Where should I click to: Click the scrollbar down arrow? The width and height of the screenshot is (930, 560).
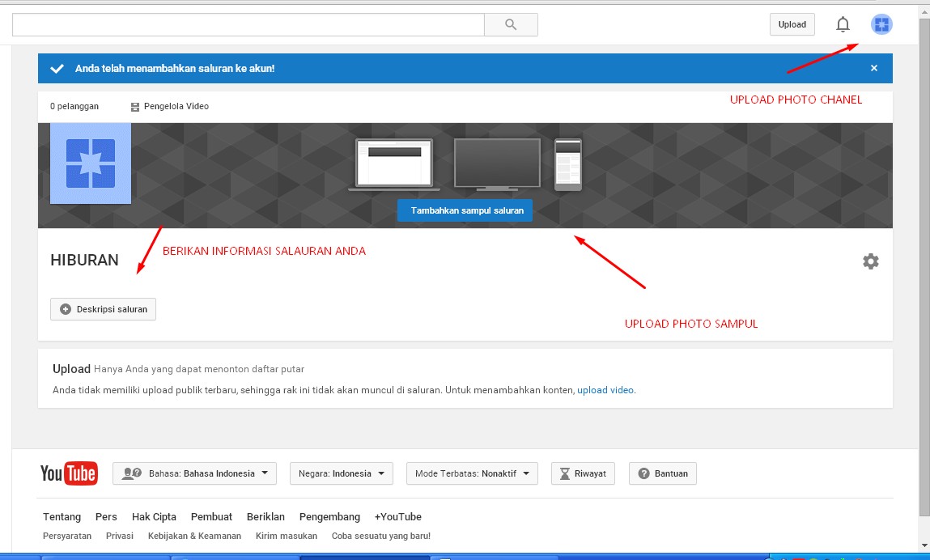click(x=924, y=545)
